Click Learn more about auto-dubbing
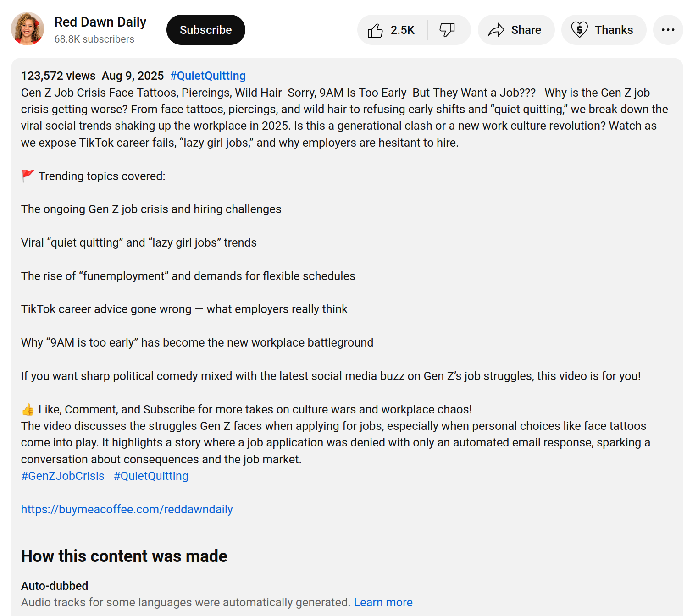This screenshot has height=616, width=698. [x=383, y=603]
